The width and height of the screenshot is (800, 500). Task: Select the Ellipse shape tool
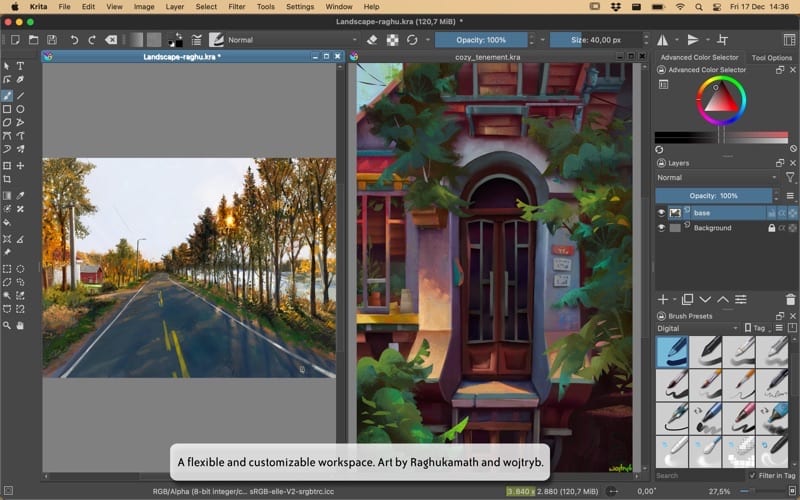coord(20,109)
